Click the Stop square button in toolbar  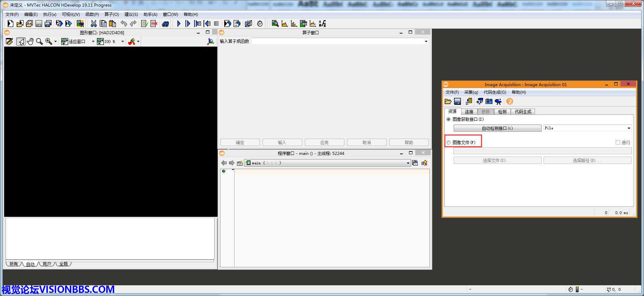point(216,24)
